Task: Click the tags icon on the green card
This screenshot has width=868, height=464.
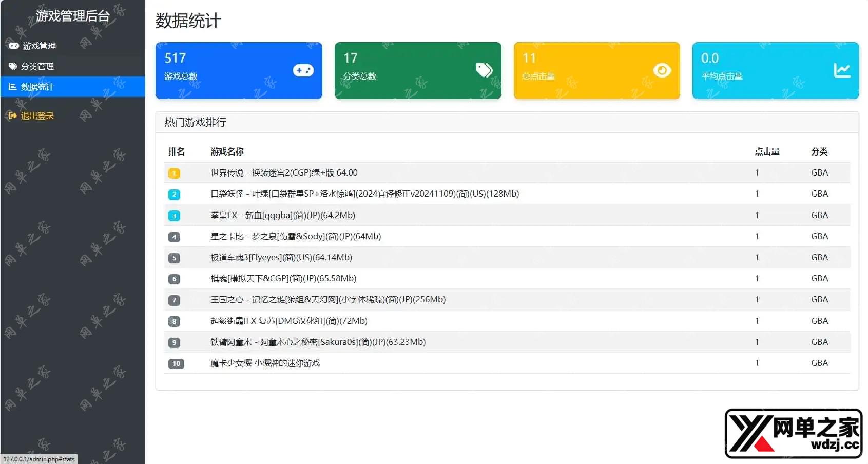Action: (484, 70)
